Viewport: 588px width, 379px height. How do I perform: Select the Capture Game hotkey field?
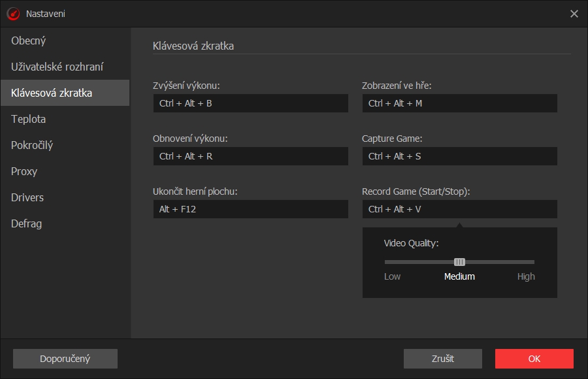[x=459, y=156]
